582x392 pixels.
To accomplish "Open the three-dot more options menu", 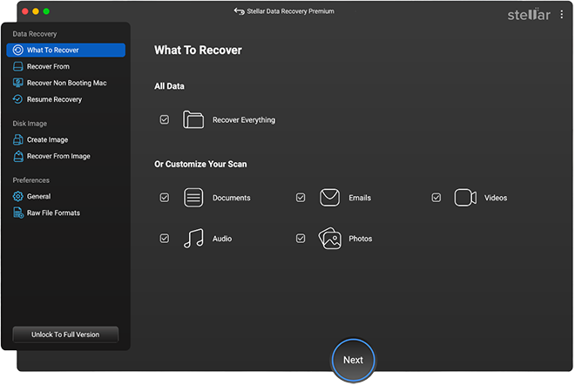I will pyautogui.click(x=562, y=15).
